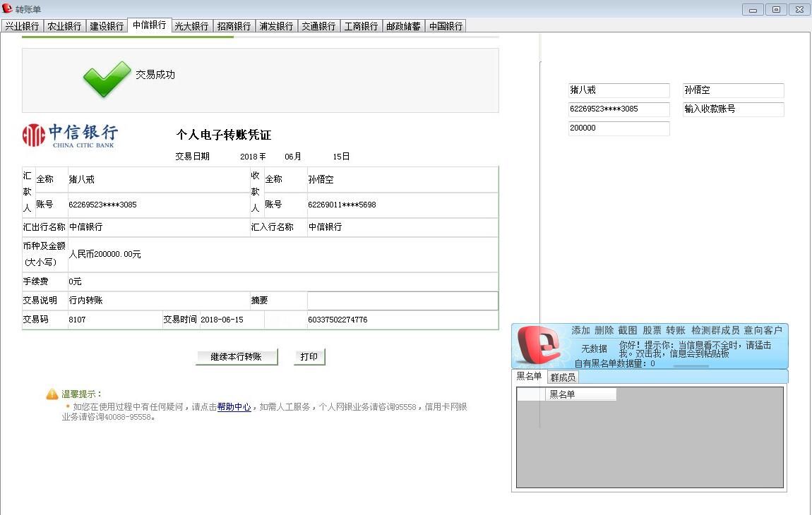The width and height of the screenshot is (812, 515).
Task: Click the 继续本行转账 button
Action: pos(237,356)
